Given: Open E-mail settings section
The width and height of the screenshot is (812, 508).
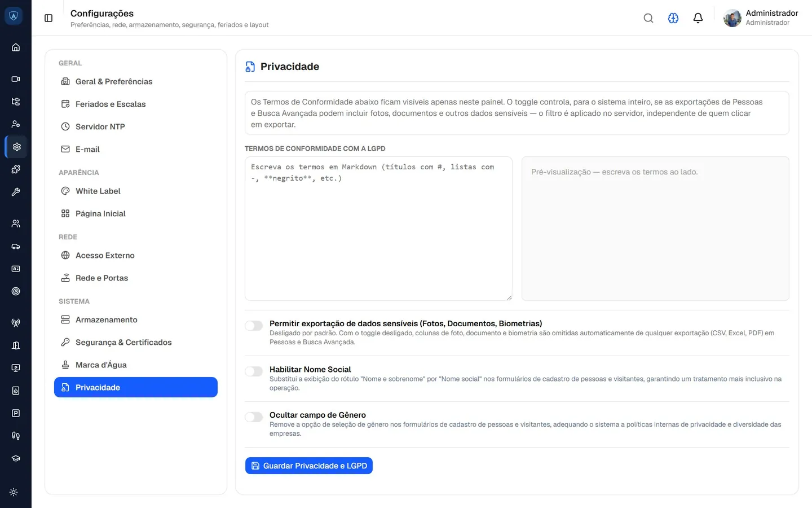Looking at the screenshot, I should click(136, 149).
